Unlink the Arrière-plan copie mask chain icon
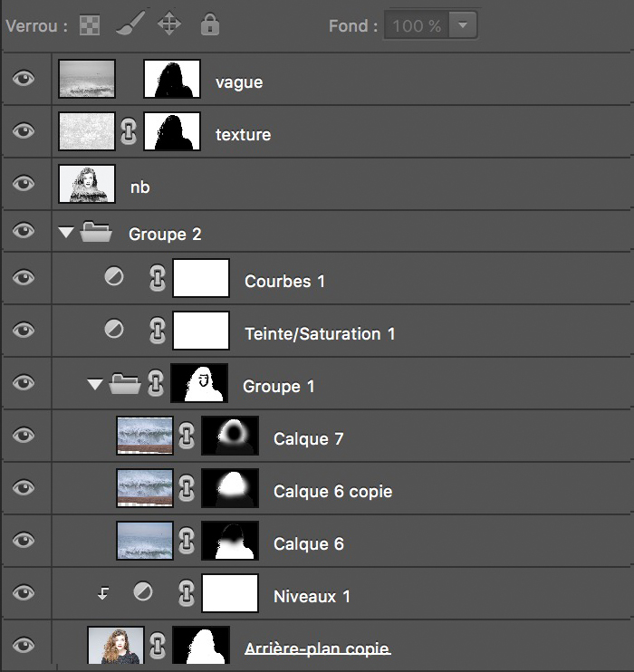Image resolution: width=634 pixels, height=672 pixels. tap(158, 646)
